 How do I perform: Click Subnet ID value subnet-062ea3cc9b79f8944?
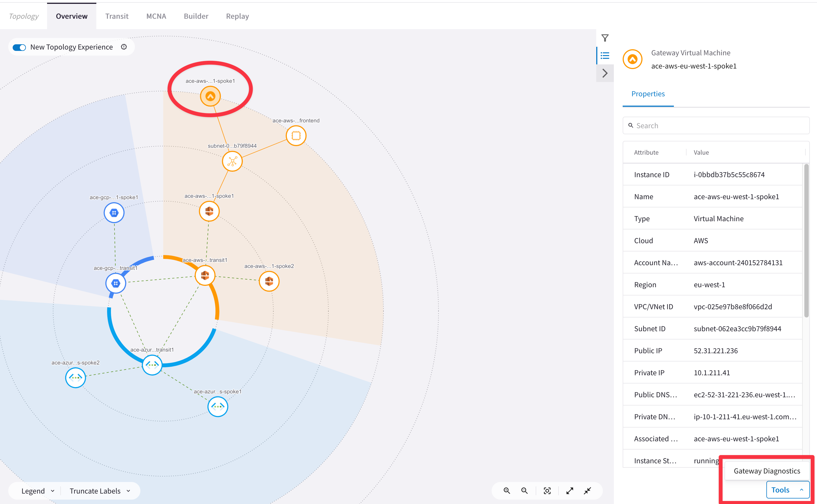737,329
